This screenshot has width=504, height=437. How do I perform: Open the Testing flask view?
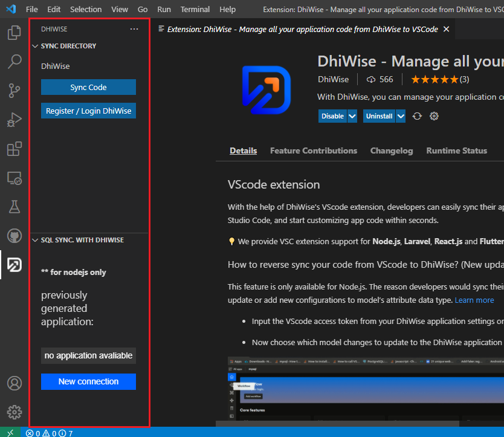tap(14, 207)
